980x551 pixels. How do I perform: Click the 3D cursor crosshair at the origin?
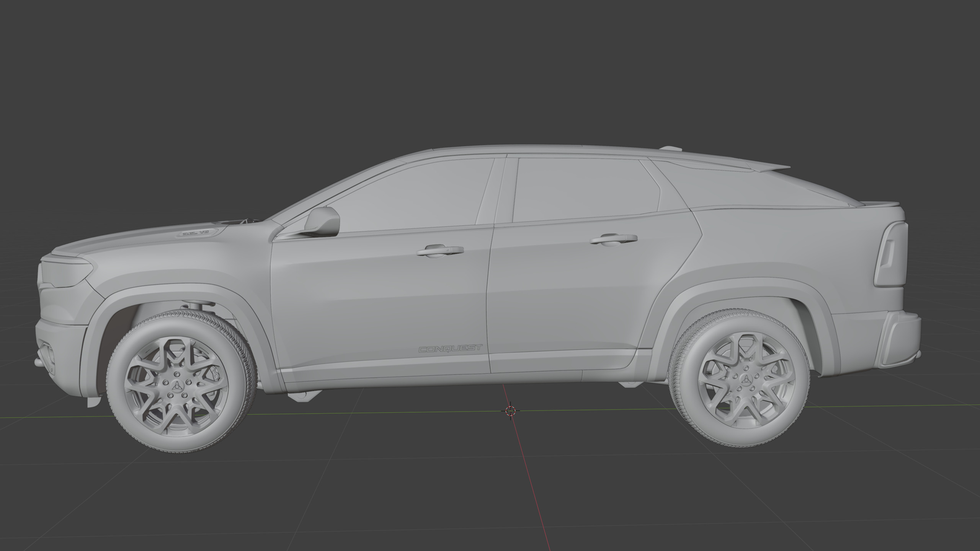(510, 411)
